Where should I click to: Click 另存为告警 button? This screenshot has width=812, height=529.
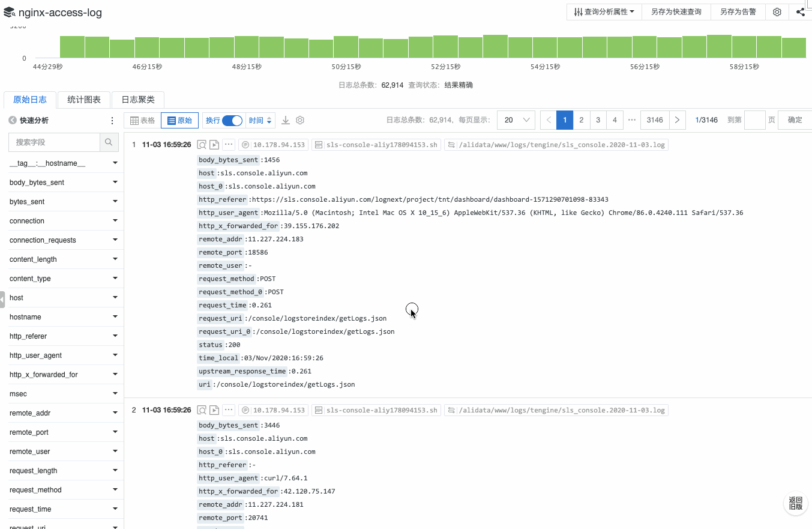pos(738,12)
